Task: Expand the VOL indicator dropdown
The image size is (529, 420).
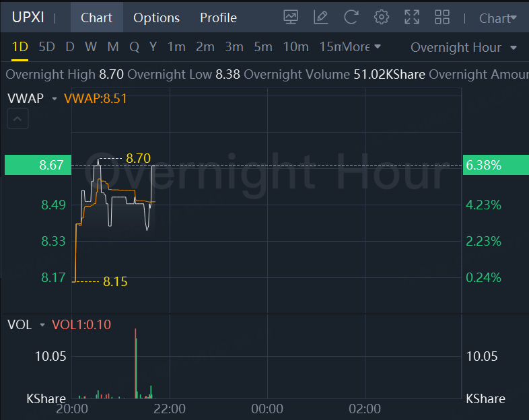Action: 42,325
